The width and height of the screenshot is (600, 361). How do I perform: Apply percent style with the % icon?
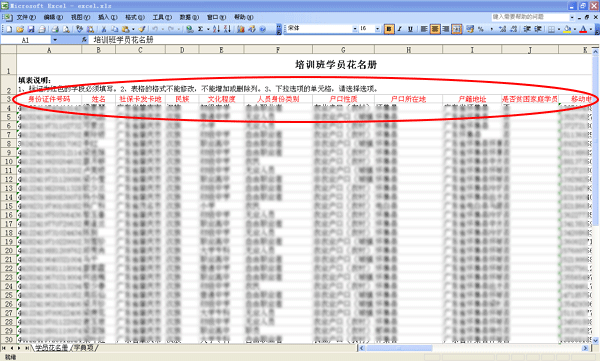pyautogui.click(x=481, y=29)
